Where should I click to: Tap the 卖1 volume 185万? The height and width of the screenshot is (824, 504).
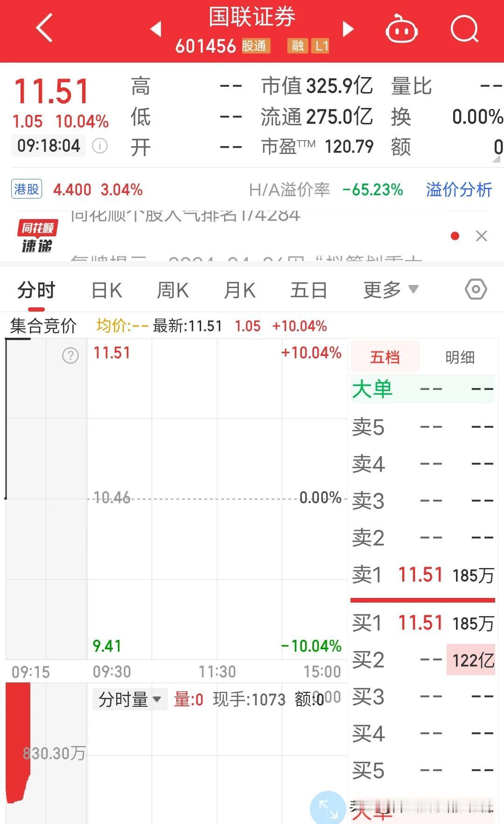tap(473, 575)
